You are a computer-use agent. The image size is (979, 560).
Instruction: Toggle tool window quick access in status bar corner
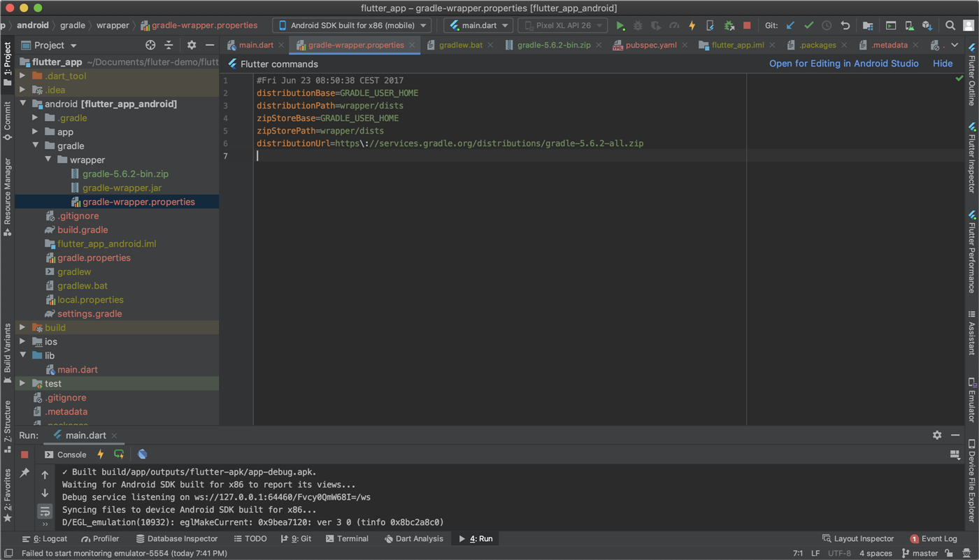click(8, 553)
